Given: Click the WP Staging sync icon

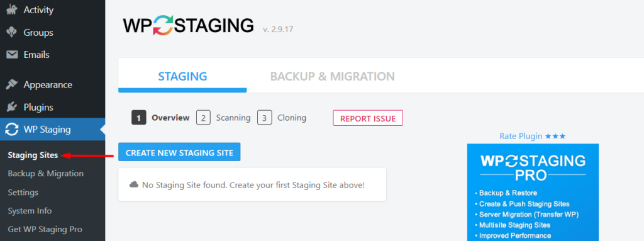Looking at the screenshot, I should click(12, 130).
